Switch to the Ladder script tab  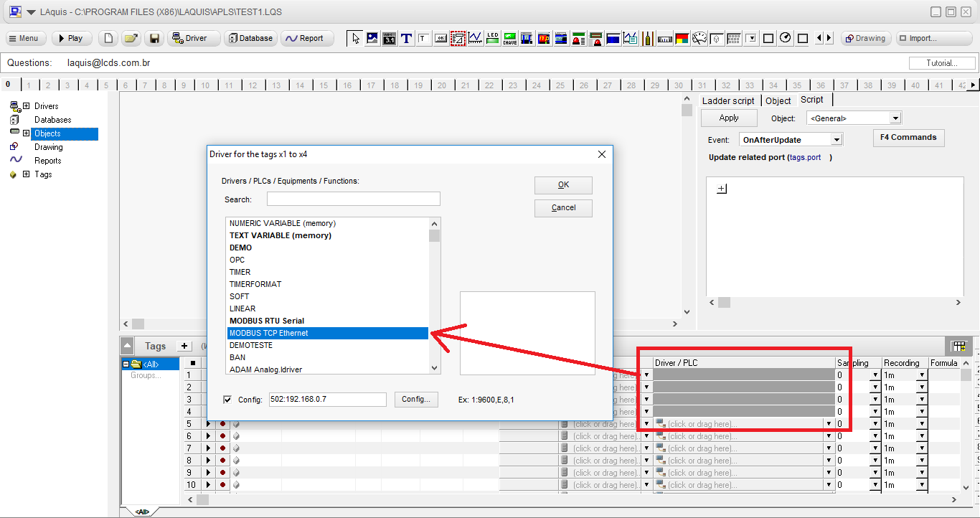(x=728, y=101)
